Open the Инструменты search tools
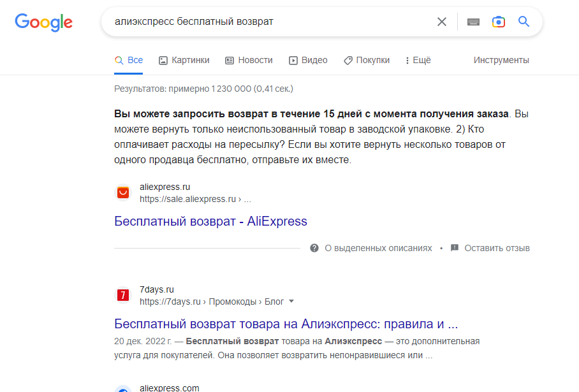579x392 pixels. coord(501,60)
